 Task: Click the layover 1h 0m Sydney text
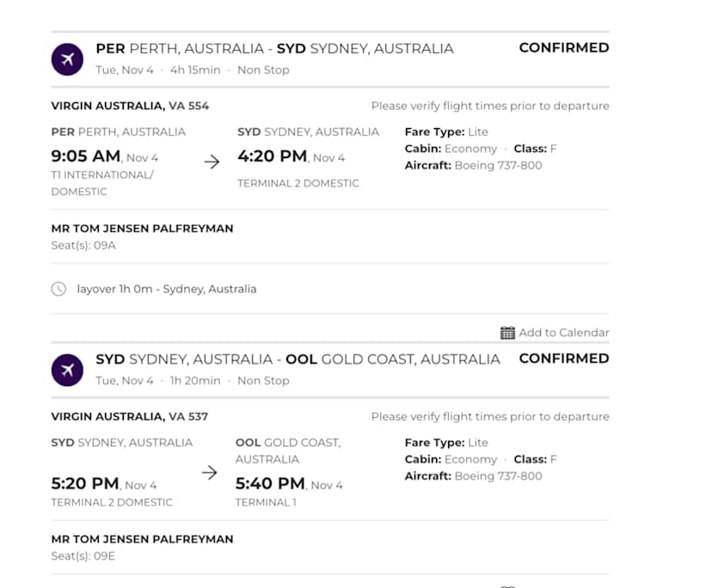166,289
